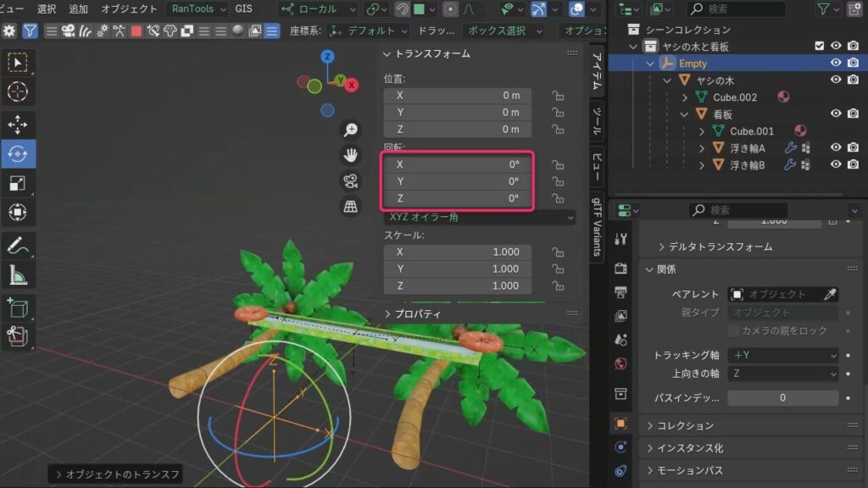Image resolution: width=868 pixels, height=488 pixels.
Task: Toggle the viewport filter funnel button
Action: pyautogui.click(x=30, y=31)
